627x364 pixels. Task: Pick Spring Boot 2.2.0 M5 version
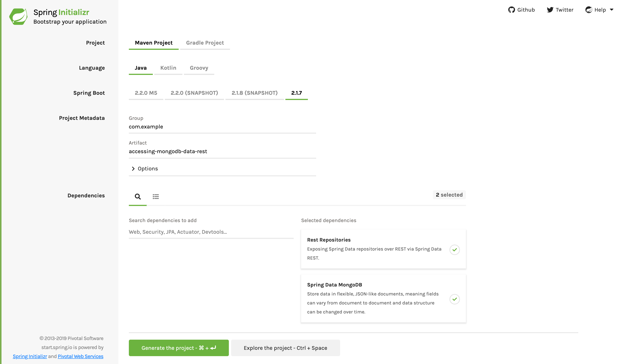[x=146, y=93]
